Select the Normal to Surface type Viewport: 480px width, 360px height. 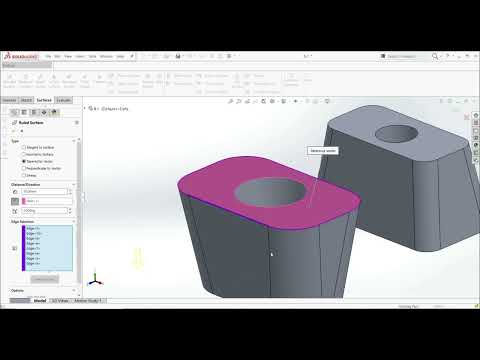point(24,154)
